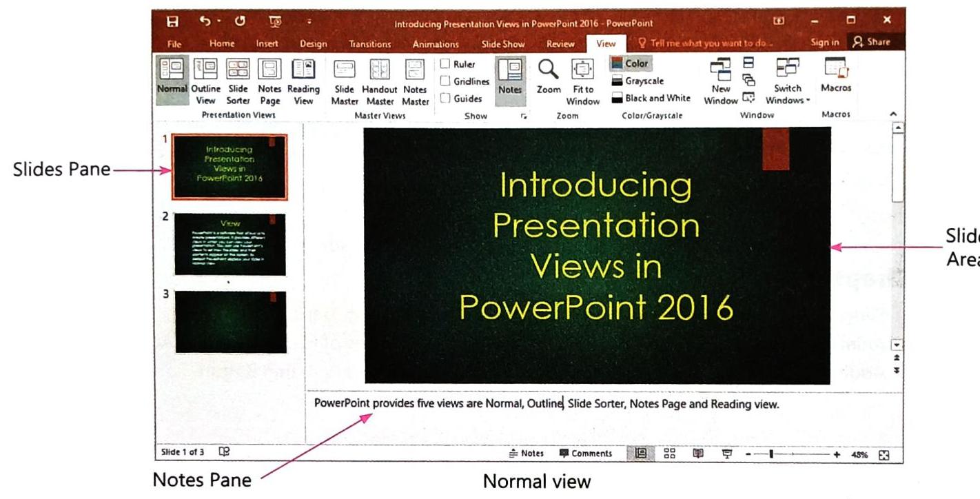
Task: Click Move Split icon
Action: (749, 98)
